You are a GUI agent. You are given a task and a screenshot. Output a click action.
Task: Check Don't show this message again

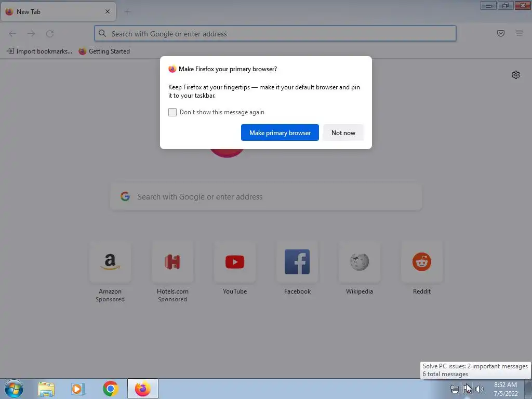[172, 112]
